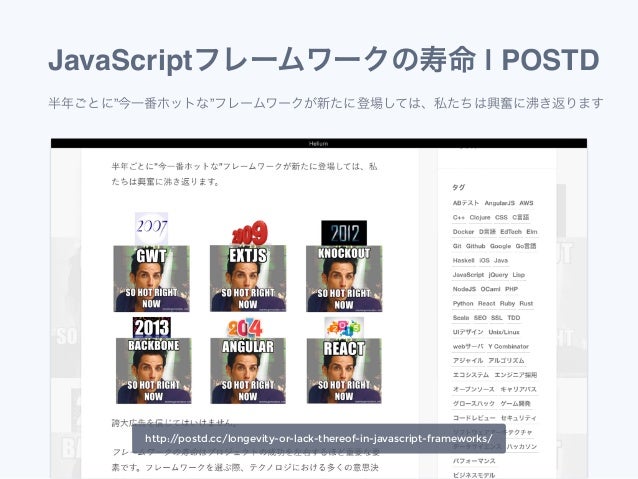Open the ゲーム開発 tag
This screenshot has width=638, height=479.
[x=516, y=404]
